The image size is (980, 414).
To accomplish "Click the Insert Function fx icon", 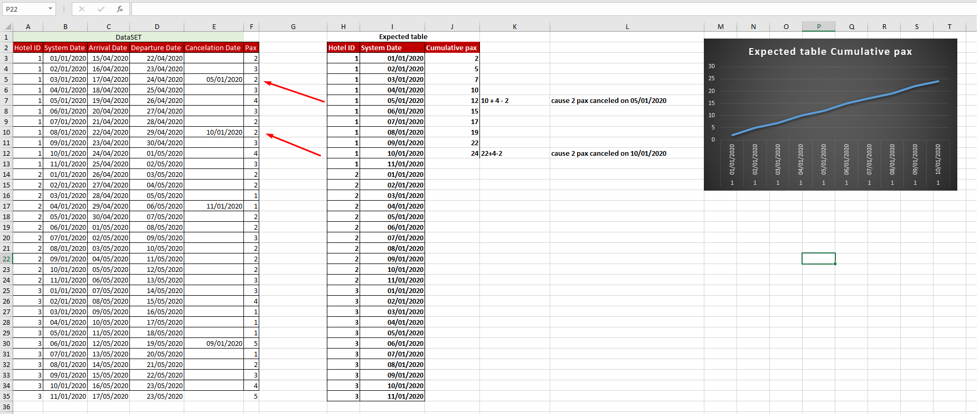I will [120, 9].
